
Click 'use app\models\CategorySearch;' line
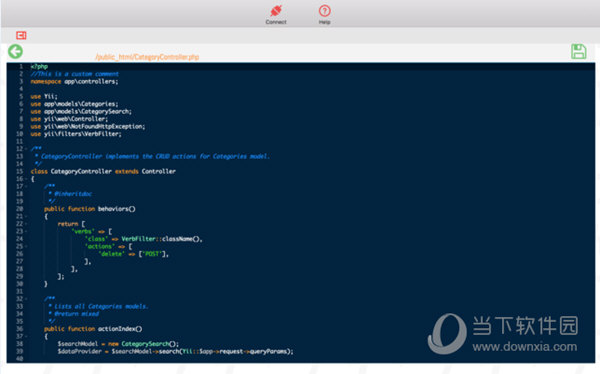click(x=81, y=111)
